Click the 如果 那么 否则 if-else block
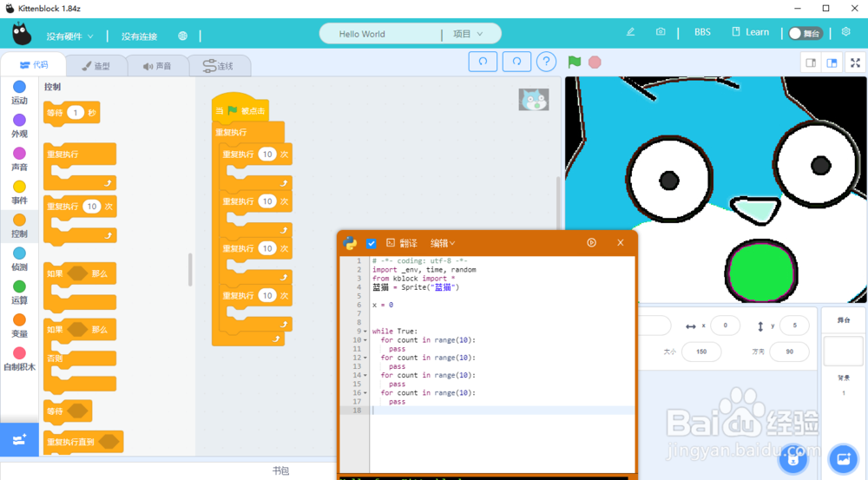 pos(80,356)
